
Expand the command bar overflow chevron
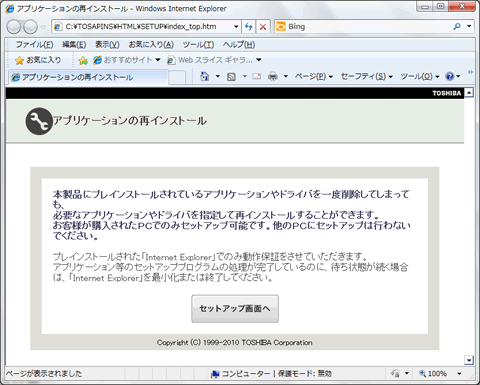[470, 72]
